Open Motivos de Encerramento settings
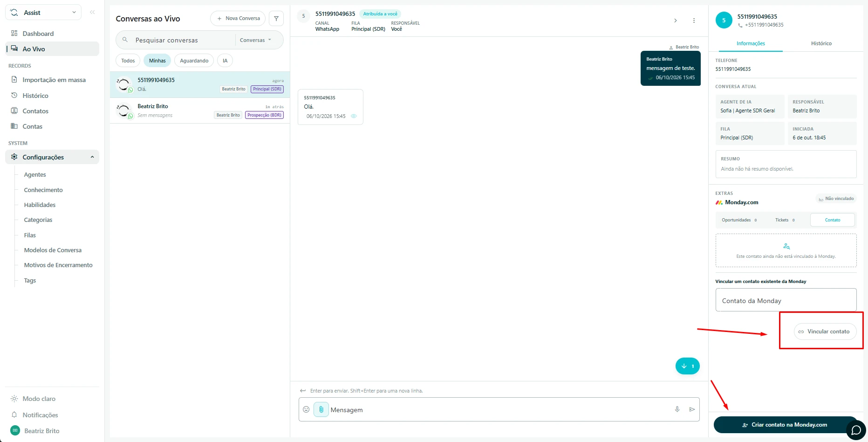 58,265
